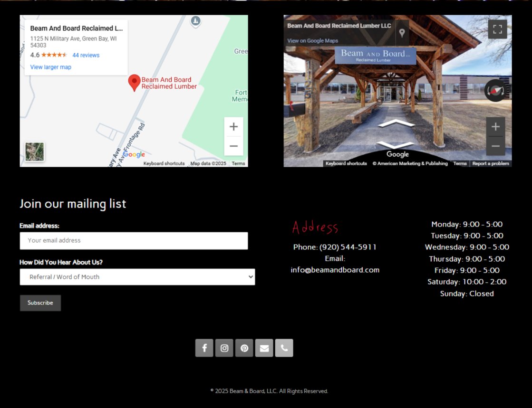Open the Instagram social icon

coord(224,348)
